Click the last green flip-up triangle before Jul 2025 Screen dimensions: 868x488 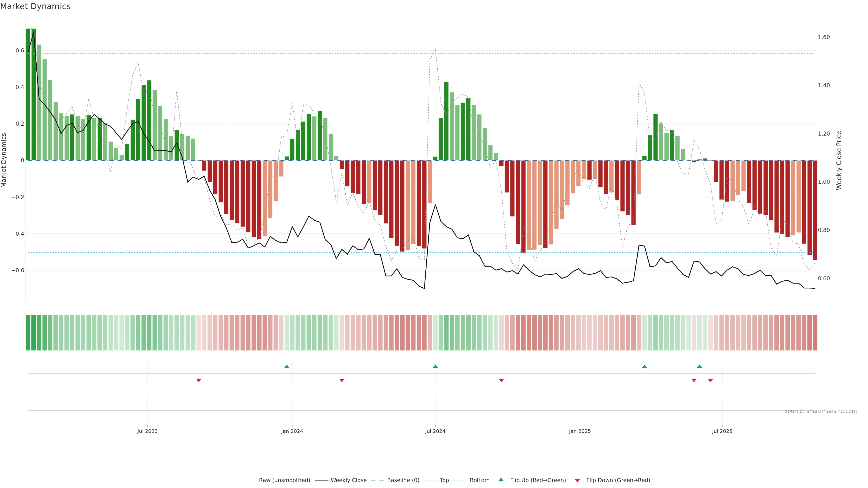click(x=700, y=366)
